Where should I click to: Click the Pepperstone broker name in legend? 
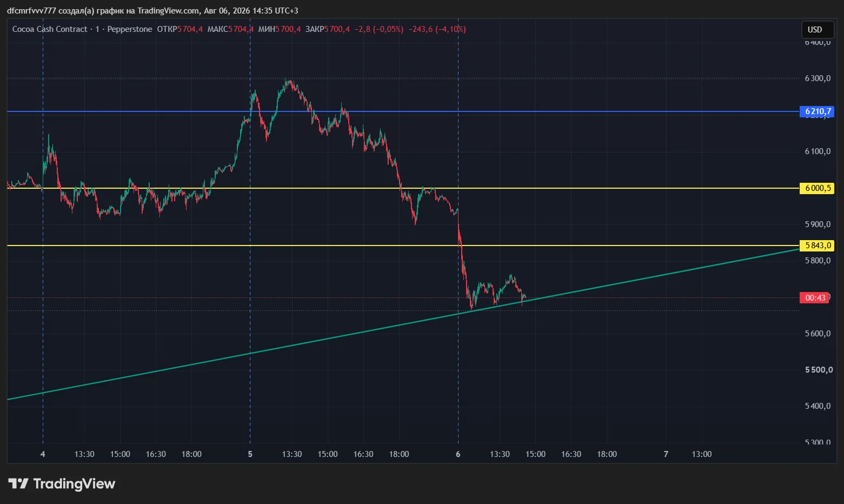click(130, 29)
